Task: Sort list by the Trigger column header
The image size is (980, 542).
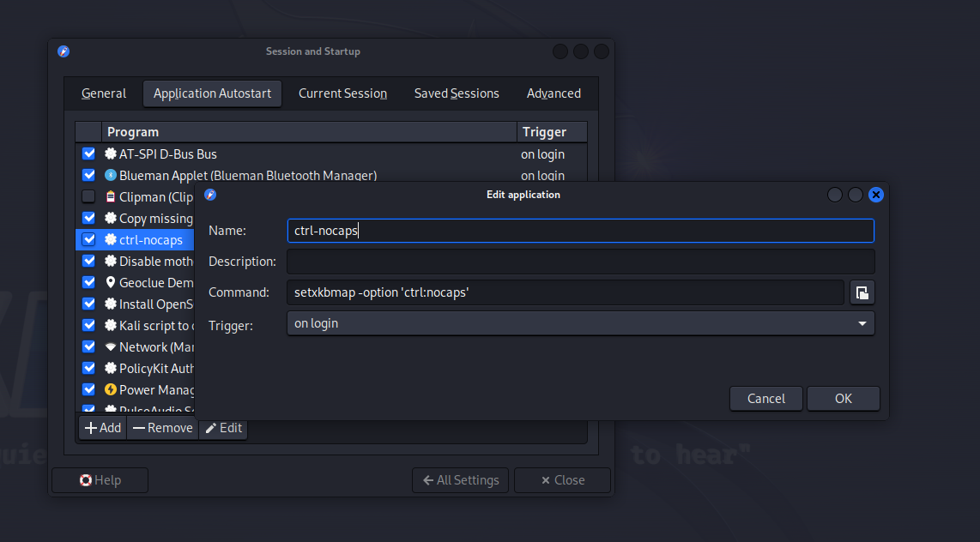Action: pos(551,132)
